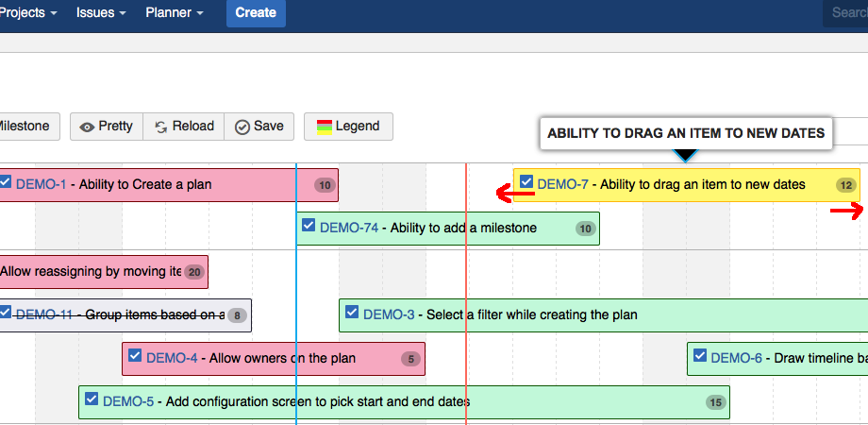Click the 10 badge on DEMO-1

pyautogui.click(x=325, y=186)
